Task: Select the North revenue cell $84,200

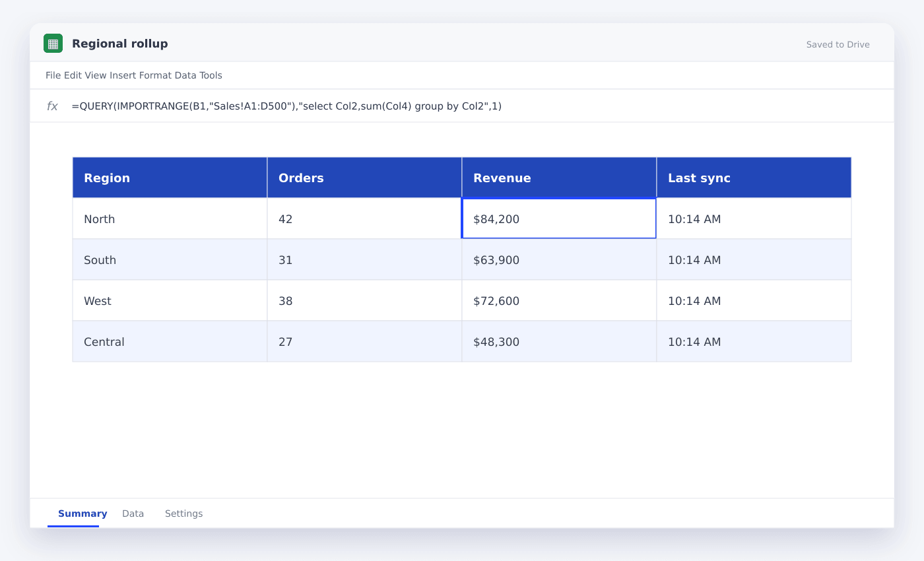Action: coord(559,218)
